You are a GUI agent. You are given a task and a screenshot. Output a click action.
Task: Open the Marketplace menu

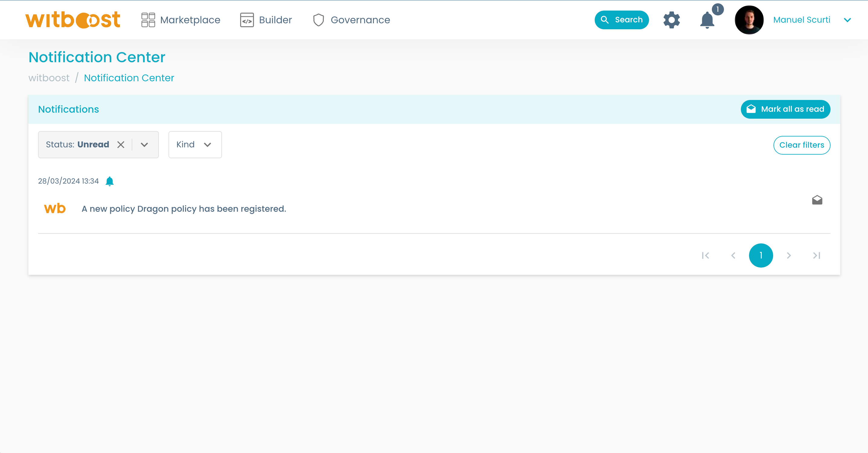pyautogui.click(x=181, y=20)
